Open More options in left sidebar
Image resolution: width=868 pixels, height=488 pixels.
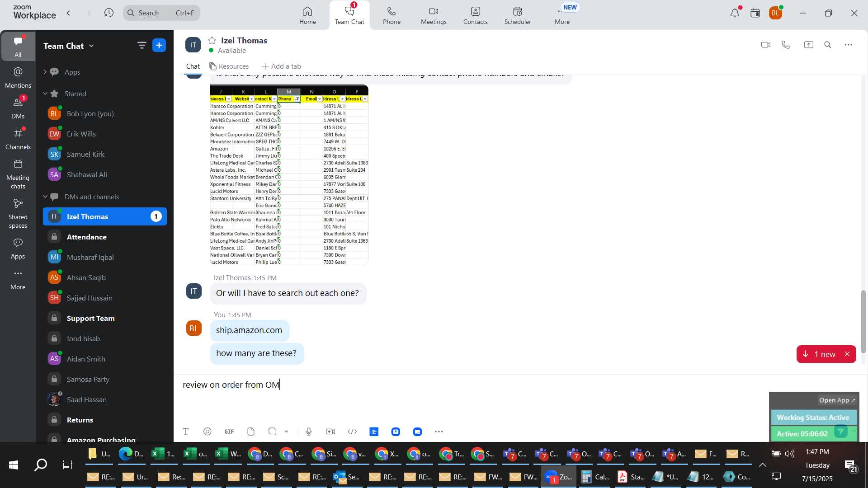[18, 279]
